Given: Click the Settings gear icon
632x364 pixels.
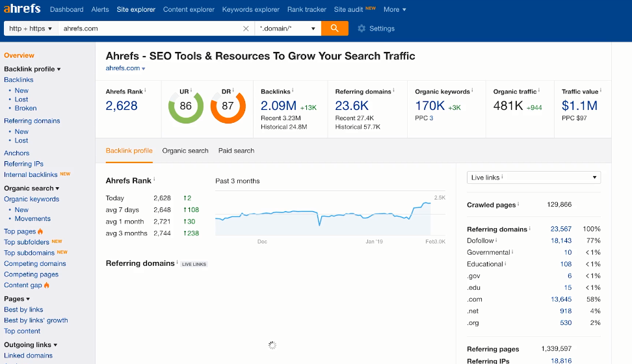Looking at the screenshot, I should (362, 28).
